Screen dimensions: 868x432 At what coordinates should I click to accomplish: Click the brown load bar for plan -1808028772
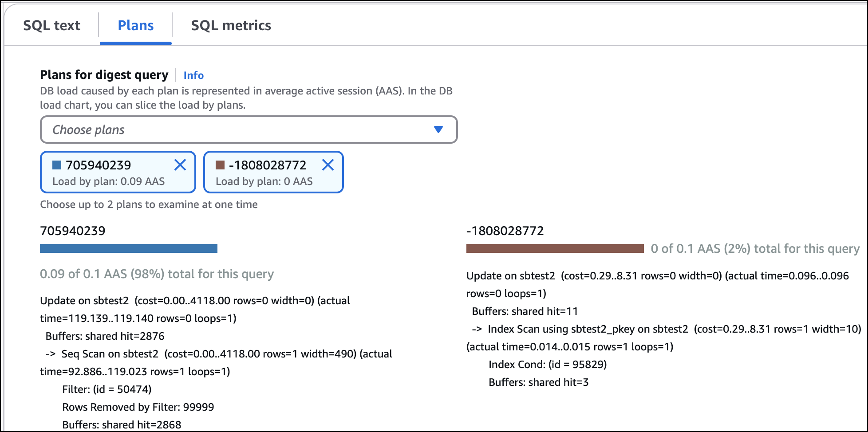point(555,248)
